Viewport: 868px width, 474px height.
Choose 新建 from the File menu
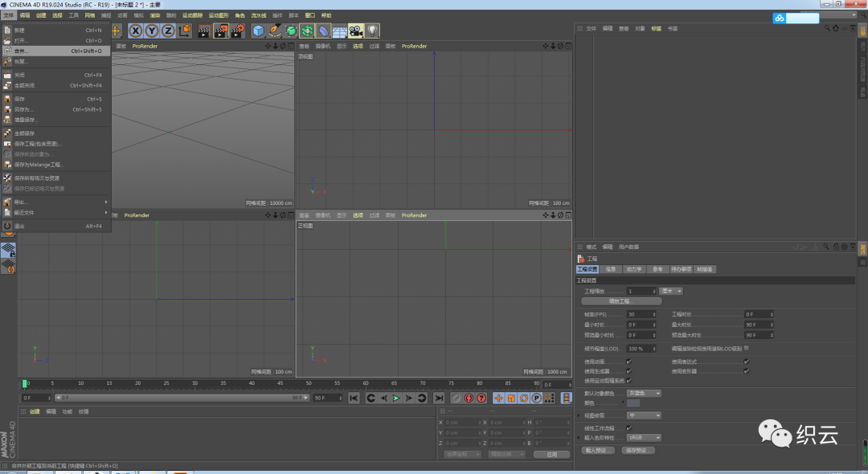click(55, 30)
